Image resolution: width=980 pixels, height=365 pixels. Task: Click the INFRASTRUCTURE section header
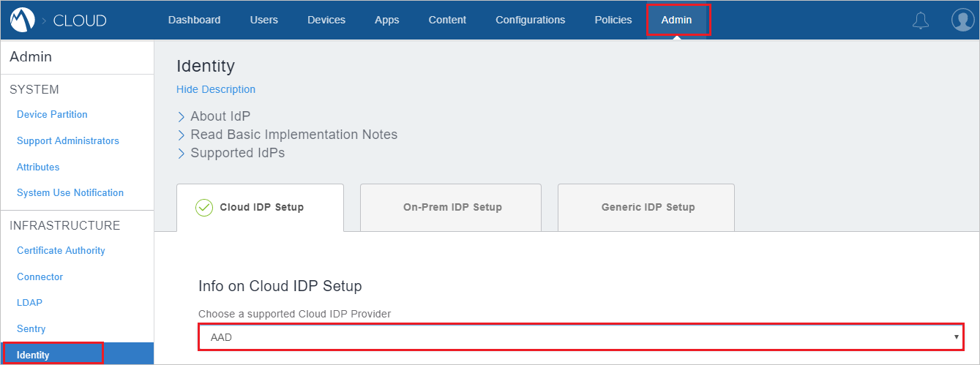(65, 225)
